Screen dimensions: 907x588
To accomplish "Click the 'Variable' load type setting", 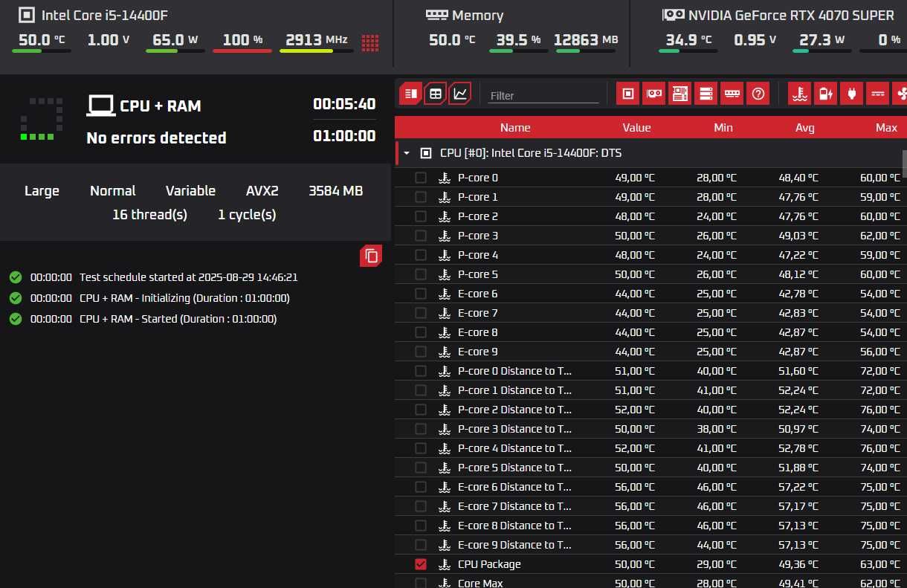I will (x=190, y=191).
